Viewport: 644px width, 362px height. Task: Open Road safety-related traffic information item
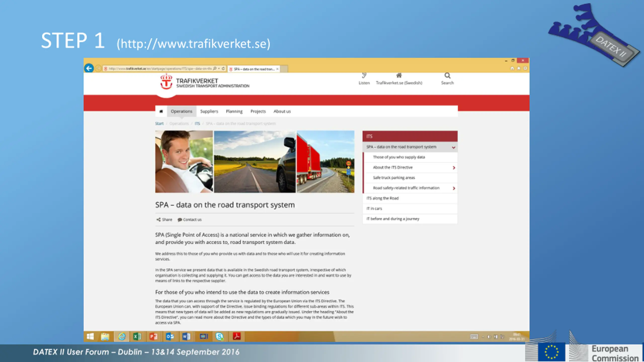(406, 188)
